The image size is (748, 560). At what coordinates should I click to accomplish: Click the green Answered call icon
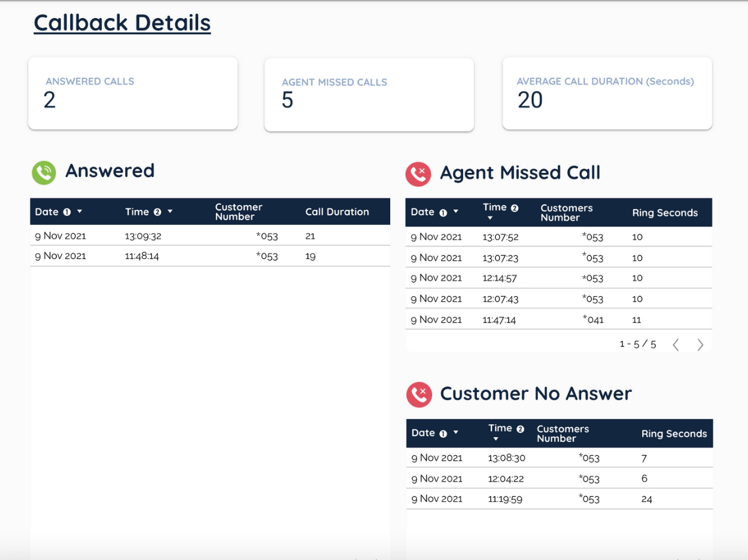tap(44, 172)
